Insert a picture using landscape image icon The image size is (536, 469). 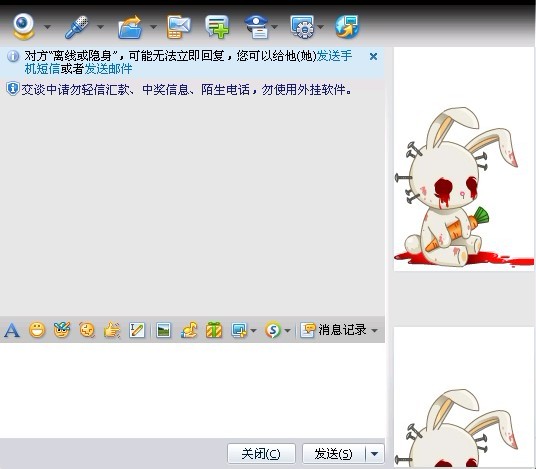[x=163, y=330]
